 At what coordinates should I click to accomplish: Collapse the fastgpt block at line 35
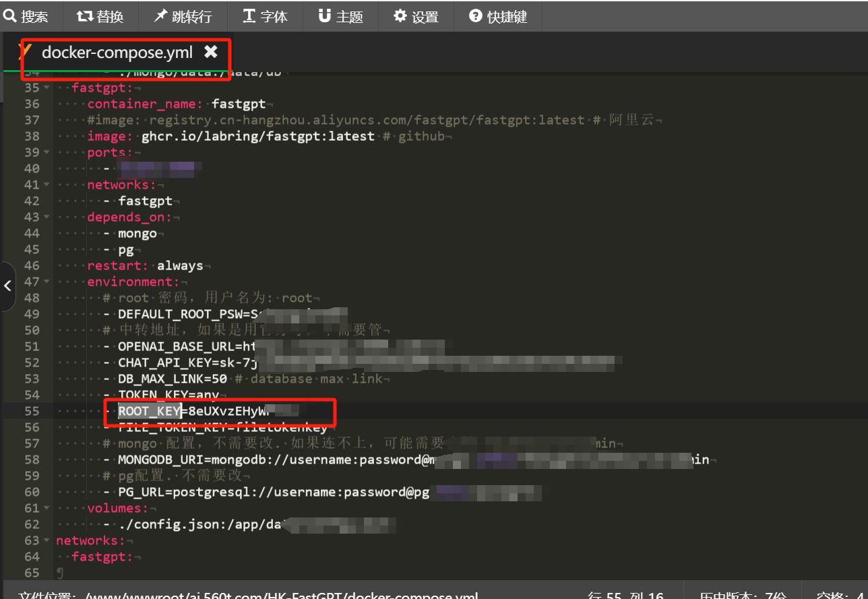pos(46,88)
